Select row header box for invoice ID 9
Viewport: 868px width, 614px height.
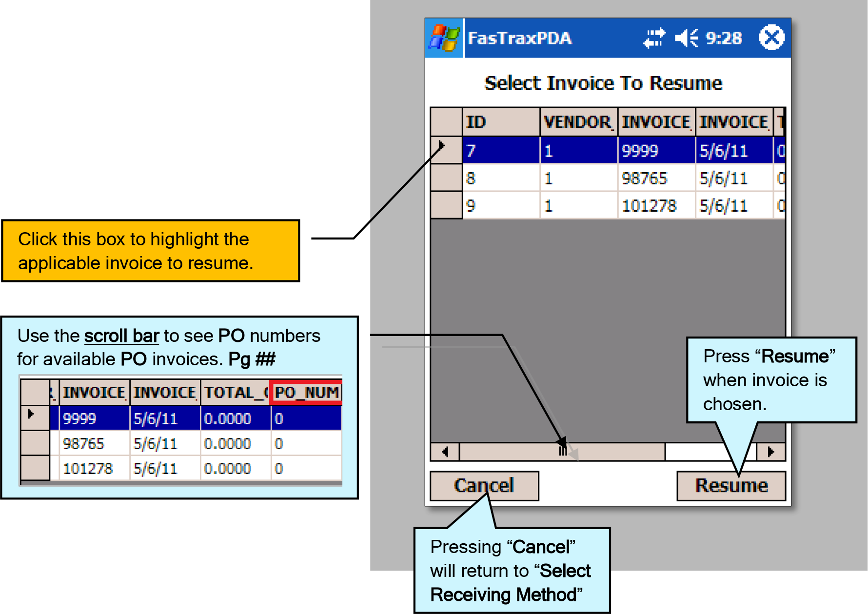(446, 205)
